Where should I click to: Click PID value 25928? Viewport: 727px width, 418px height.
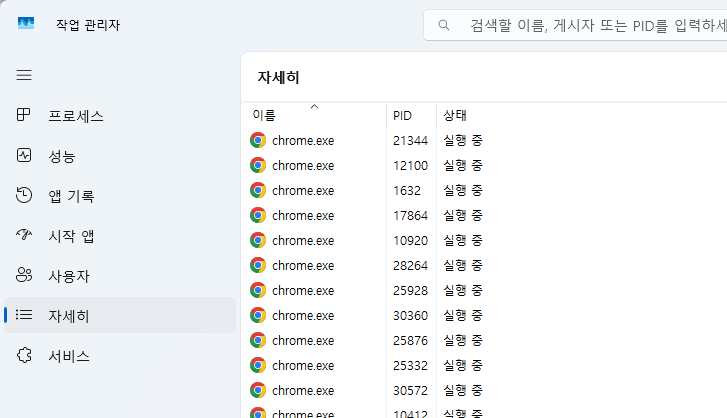pos(410,291)
